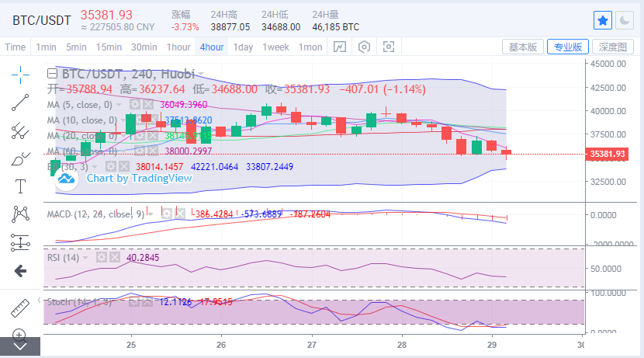Open the measure ruler tool
This screenshot has width=644, height=358.
(x=20, y=308)
